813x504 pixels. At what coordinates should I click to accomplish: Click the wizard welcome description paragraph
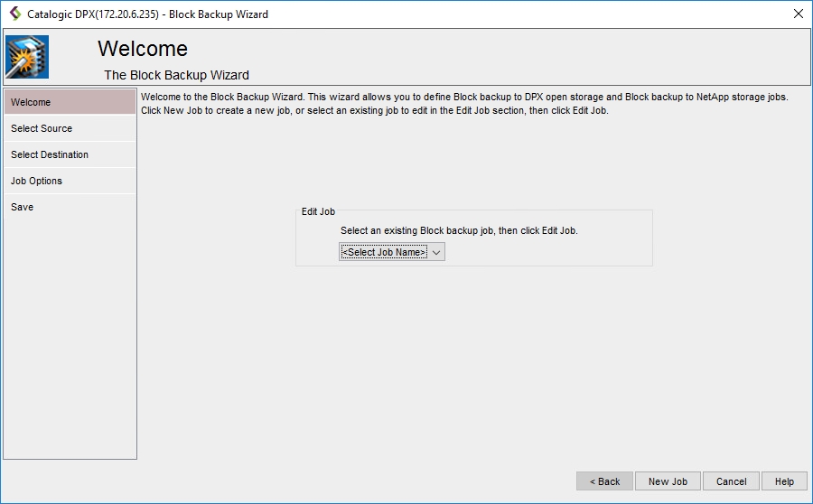(x=464, y=103)
